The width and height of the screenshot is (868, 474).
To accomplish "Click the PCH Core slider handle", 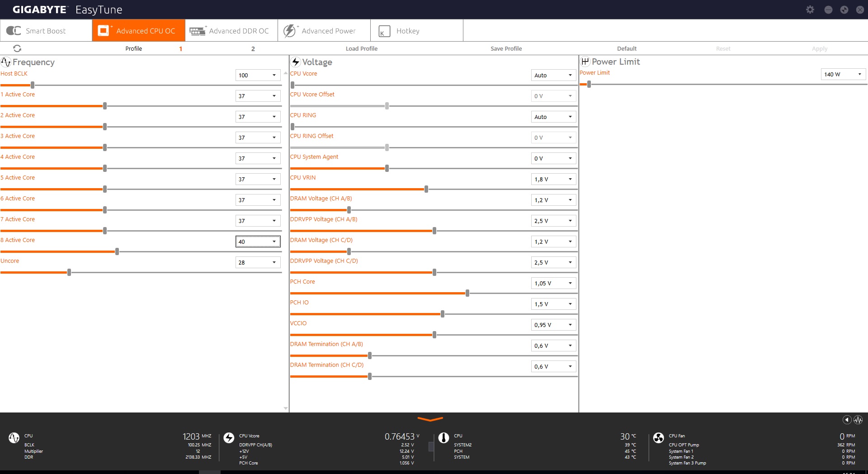I will point(467,293).
